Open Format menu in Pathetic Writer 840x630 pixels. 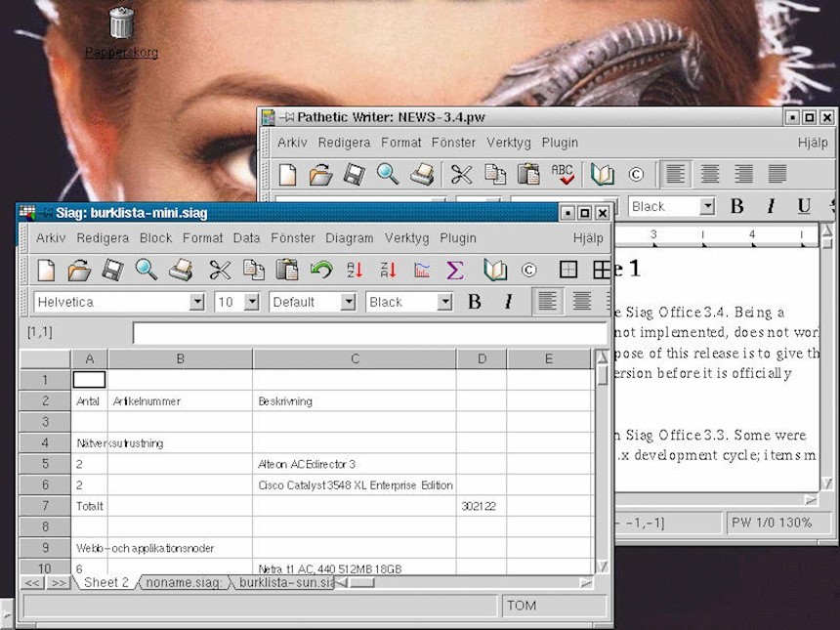coord(400,143)
